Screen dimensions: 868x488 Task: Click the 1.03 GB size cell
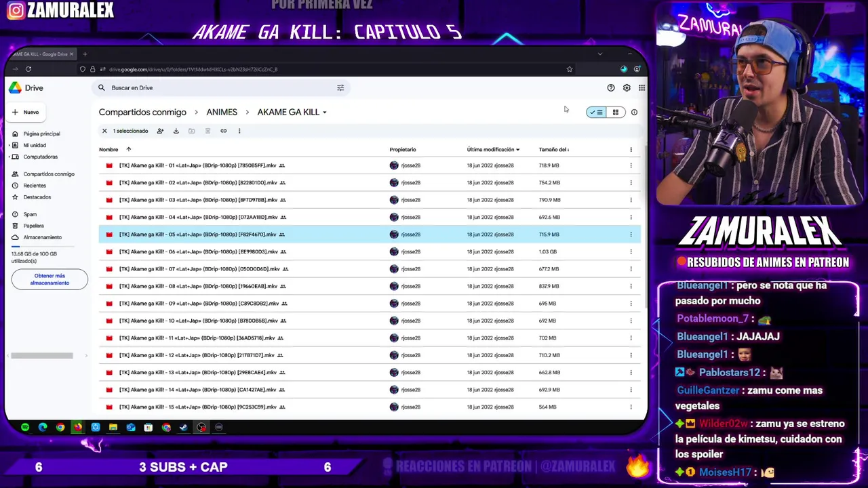point(548,251)
